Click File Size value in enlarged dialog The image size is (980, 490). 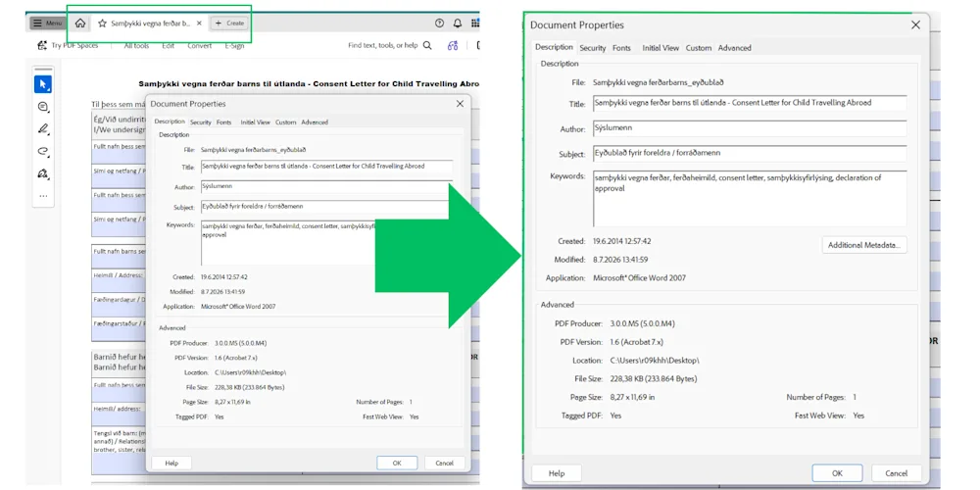[x=653, y=378]
